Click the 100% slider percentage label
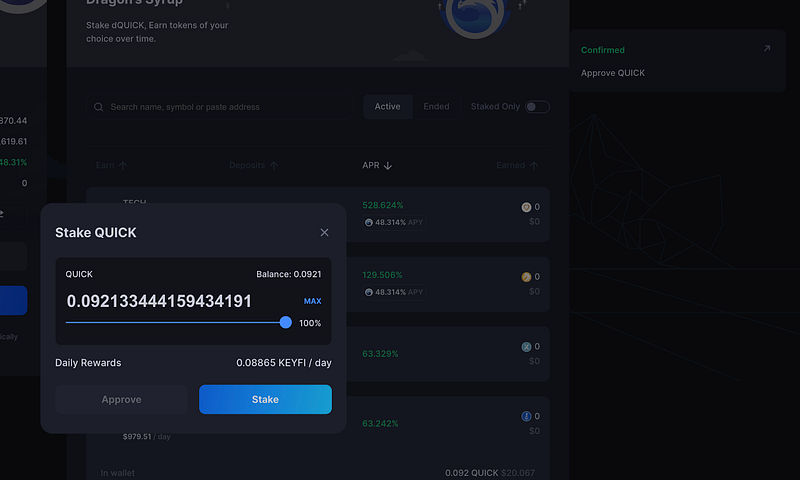800x480 pixels. coord(310,323)
